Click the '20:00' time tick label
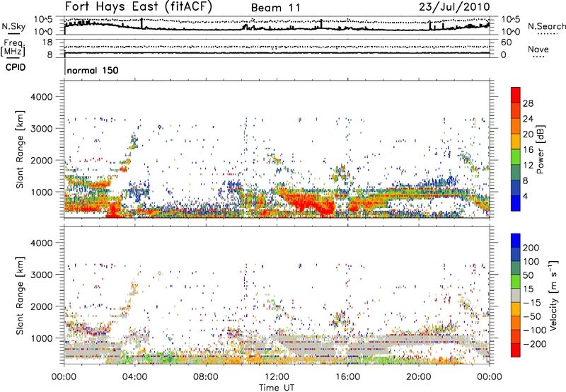The image size is (566, 392). pyautogui.click(x=418, y=377)
